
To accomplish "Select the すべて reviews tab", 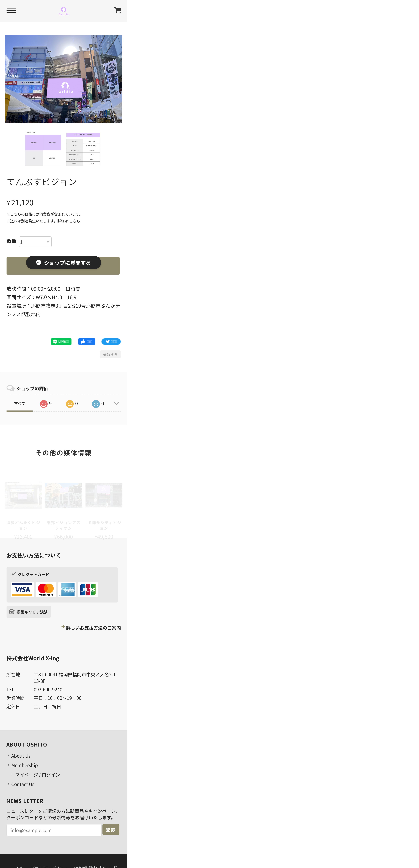I will [20, 403].
